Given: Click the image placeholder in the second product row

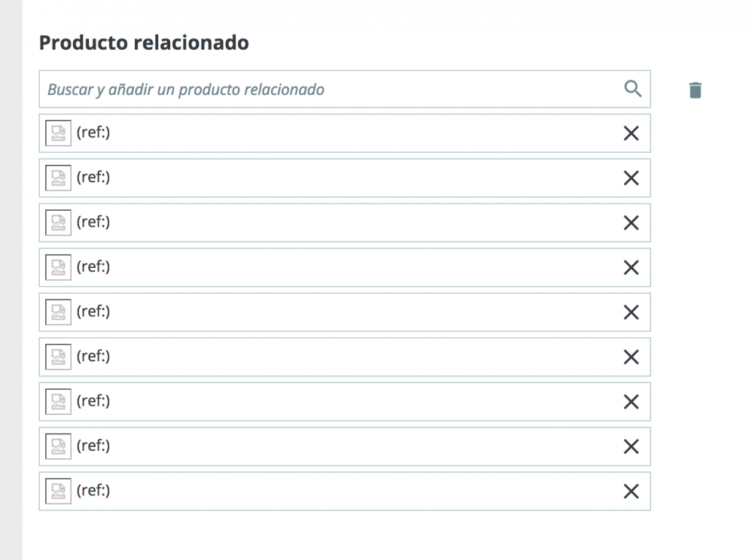Looking at the screenshot, I should (x=58, y=178).
